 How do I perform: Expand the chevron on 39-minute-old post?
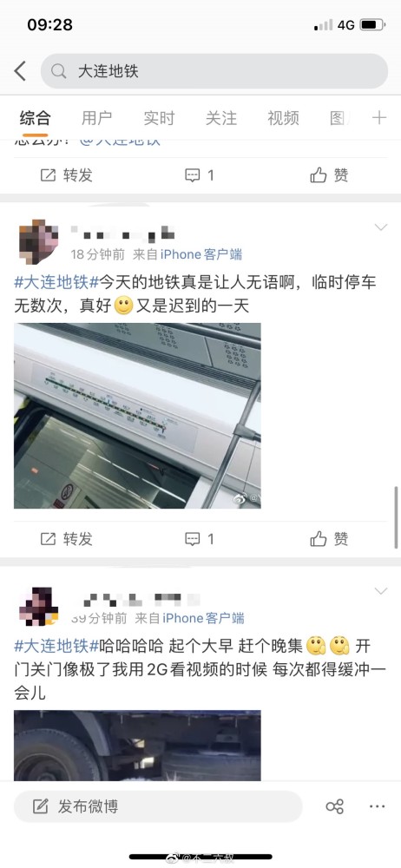point(381,591)
